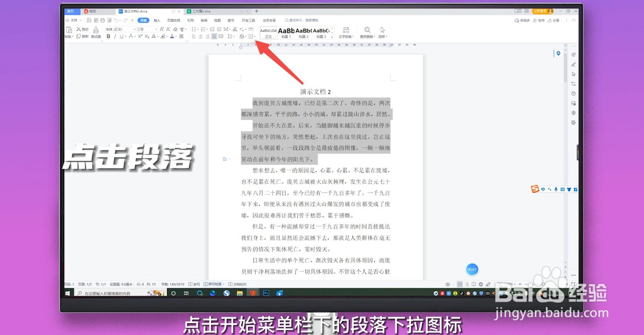Decrease font size with A- icon
The image size is (644, 335).
[168, 29]
